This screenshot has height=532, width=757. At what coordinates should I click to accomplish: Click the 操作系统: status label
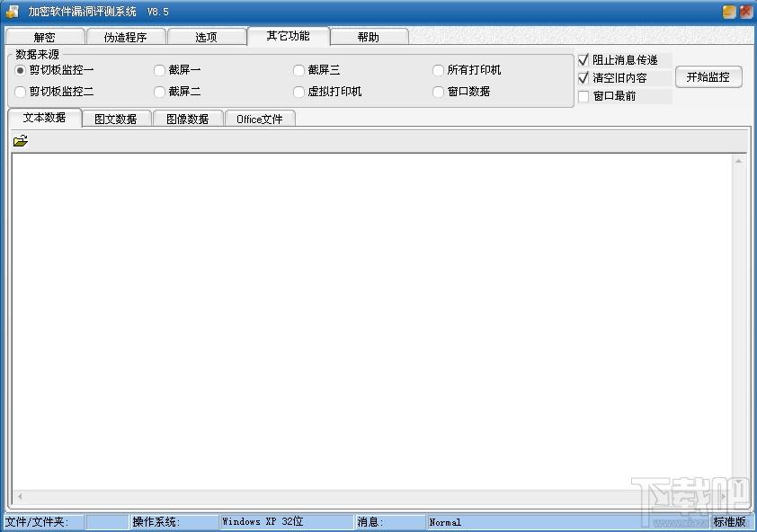pyautogui.click(x=156, y=522)
